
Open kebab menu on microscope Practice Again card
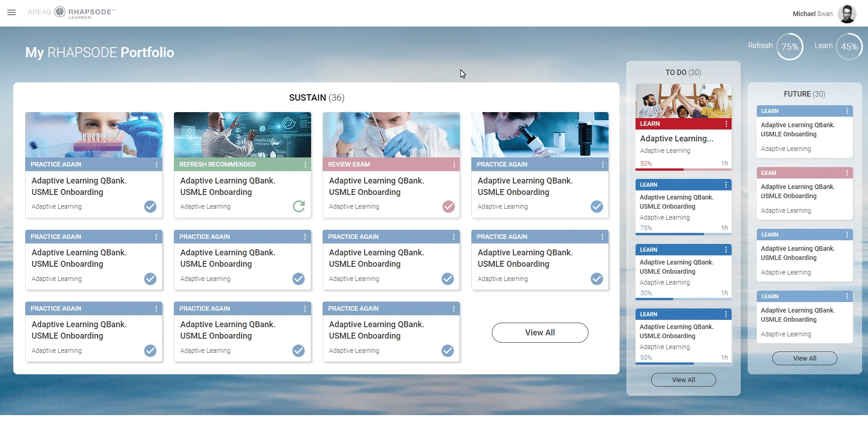(x=603, y=164)
